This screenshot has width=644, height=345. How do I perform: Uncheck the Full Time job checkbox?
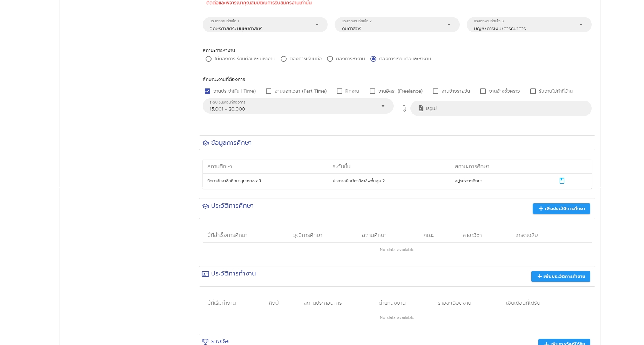click(x=207, y=91)
